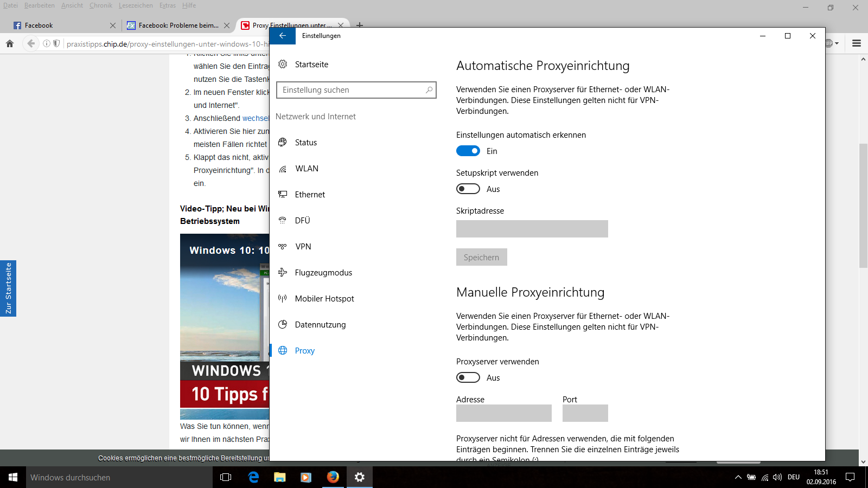
Task: Click Firefox back navigation arrow
Action: pos(31,43)
